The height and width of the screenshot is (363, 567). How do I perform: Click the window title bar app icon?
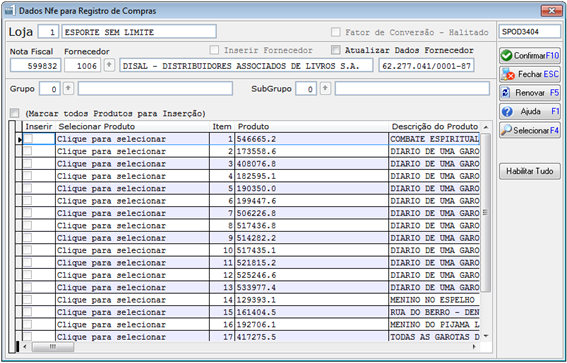click(x=10, y=10)
